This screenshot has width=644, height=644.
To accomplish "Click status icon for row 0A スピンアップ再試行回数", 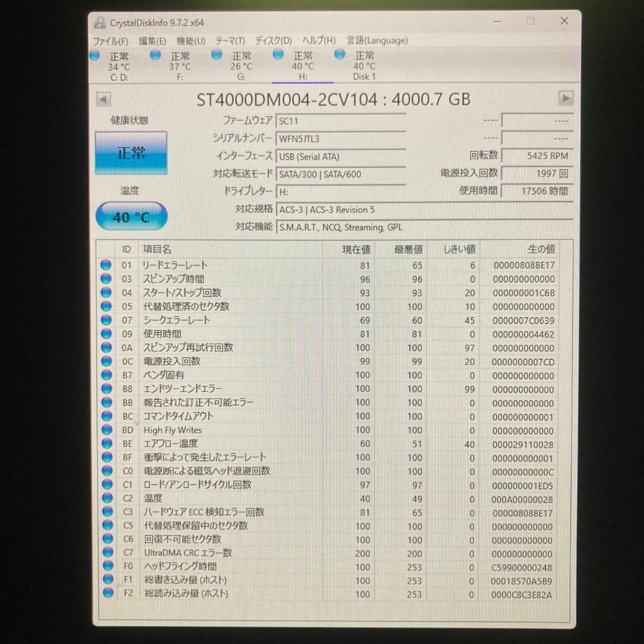I will pyautogui.click(x=106, y=347).
